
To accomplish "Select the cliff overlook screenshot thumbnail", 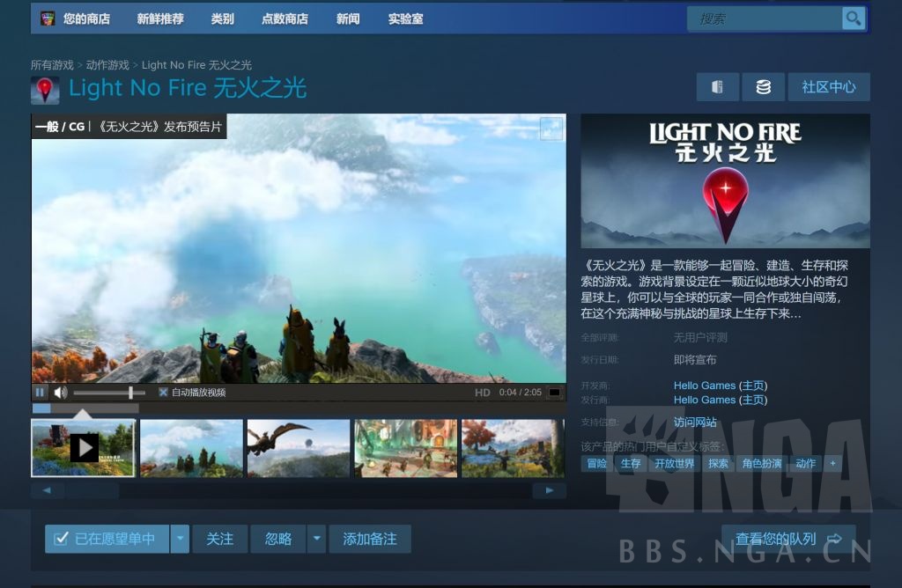I will click(x=191, y=448).
